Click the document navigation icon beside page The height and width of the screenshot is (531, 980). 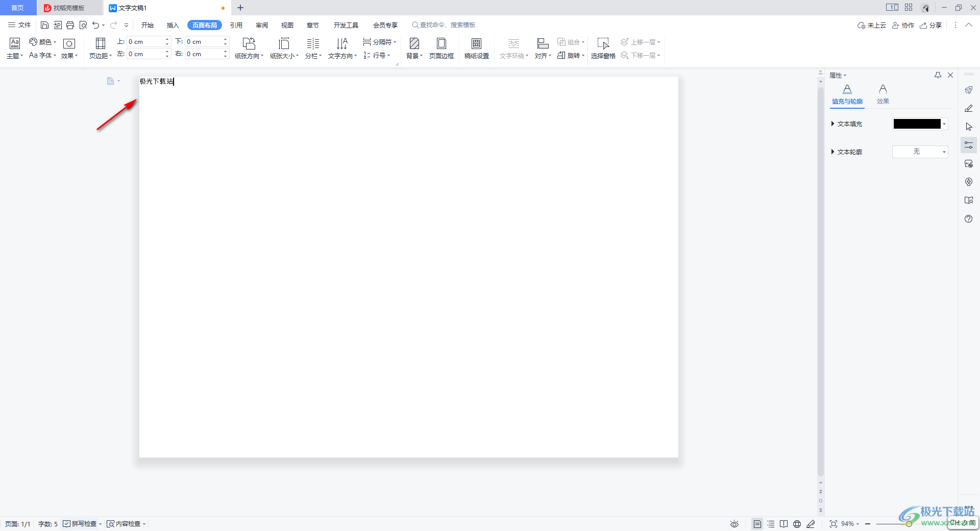(x=111, y=81)
